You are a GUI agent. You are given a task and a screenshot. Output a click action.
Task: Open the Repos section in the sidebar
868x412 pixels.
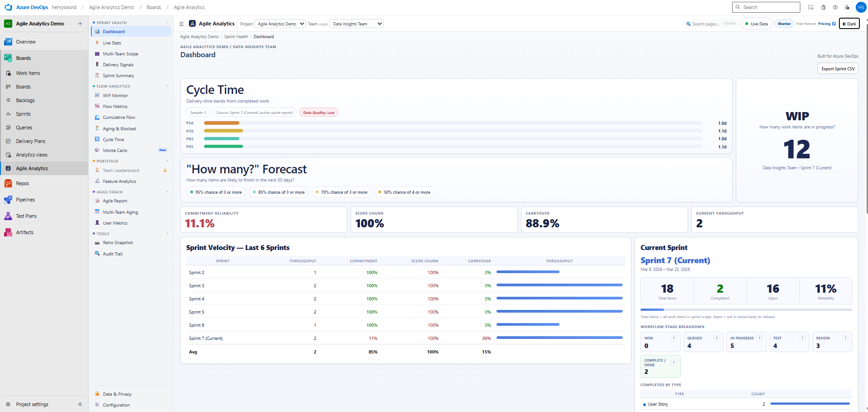click(x=21, y=183)
